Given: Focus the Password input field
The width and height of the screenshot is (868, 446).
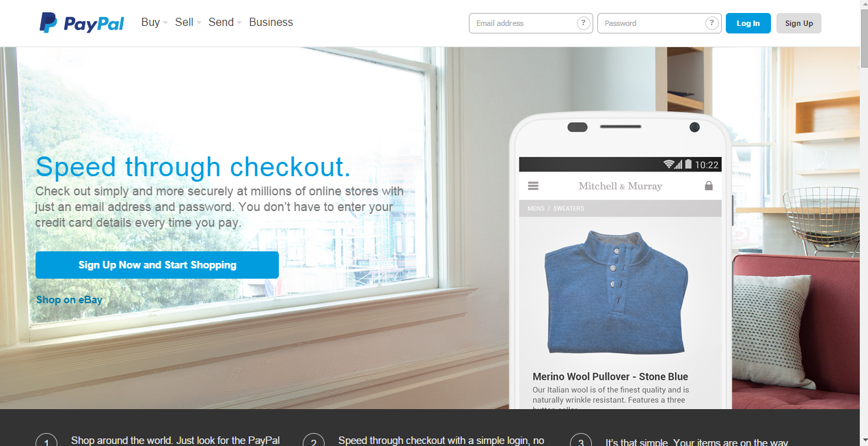Looking at the screenshot, I should (x=660, y=23).
